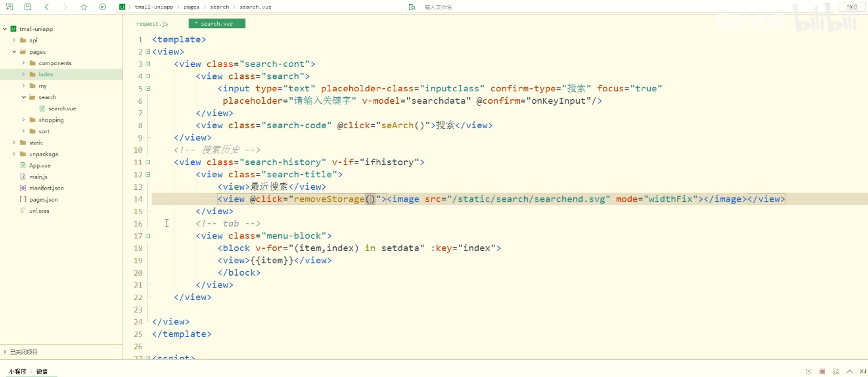Expand the unpackage folder
The width and height of the screenshot is (868, 377).
point(14,154)
